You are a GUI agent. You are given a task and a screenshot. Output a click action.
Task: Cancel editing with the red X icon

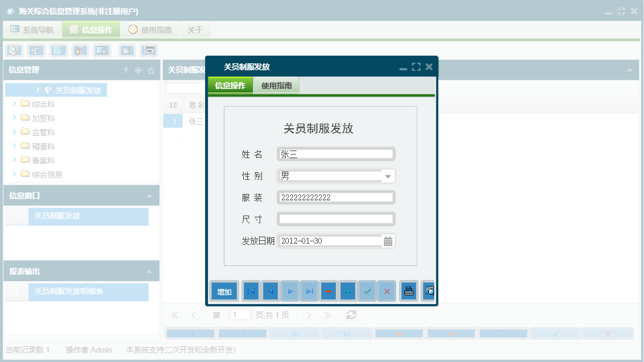(387, 291)
